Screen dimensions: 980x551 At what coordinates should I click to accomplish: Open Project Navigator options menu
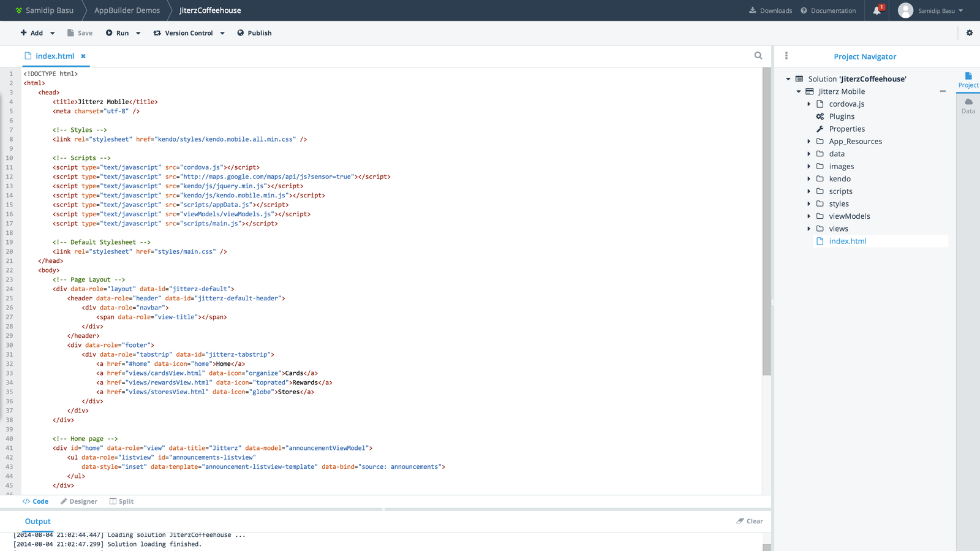(786, 56)
